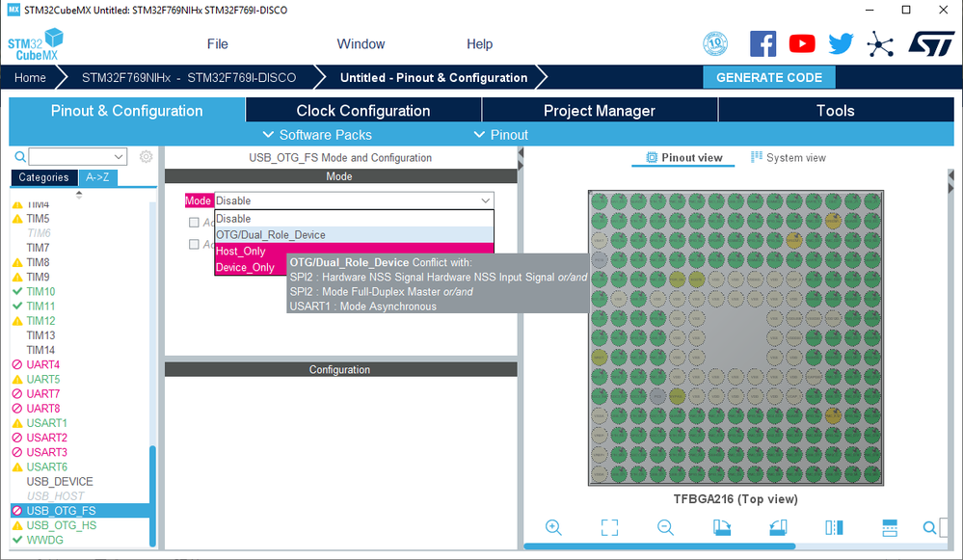Click the 10-year anniversary badge icon
Screen dimensions: 963x560
pyautogui.click(x=715, y=43)
